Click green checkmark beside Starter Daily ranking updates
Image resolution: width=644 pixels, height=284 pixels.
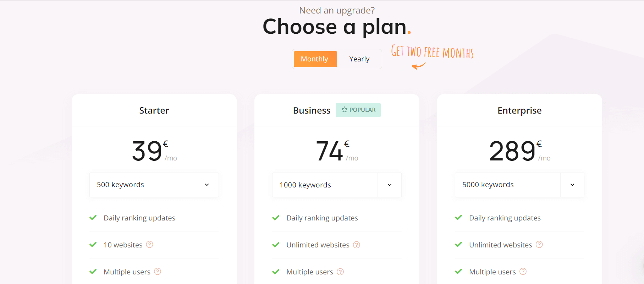click(93, 218)
